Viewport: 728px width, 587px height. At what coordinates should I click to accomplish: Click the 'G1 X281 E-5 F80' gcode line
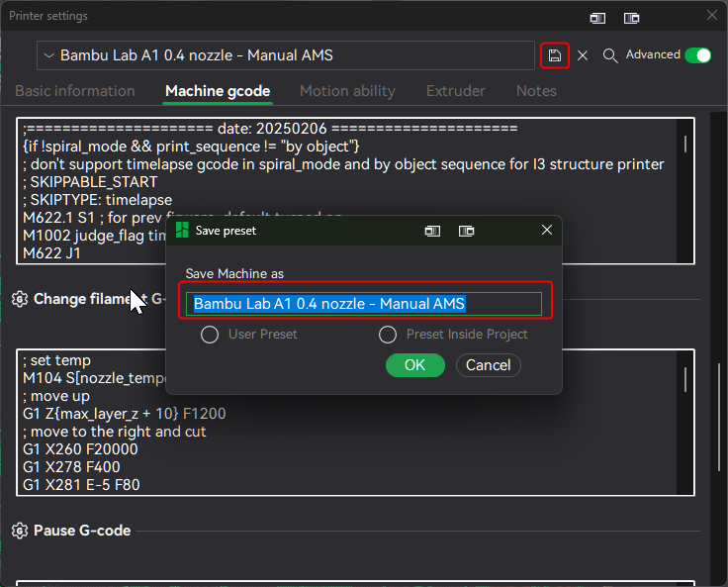pos(81,485)
